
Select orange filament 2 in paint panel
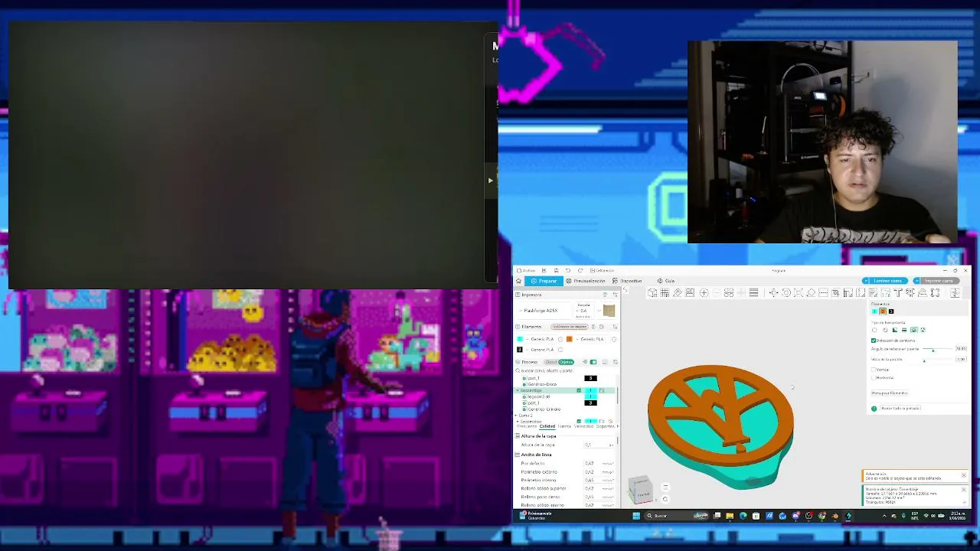pyautogui.click(x=883, y=311)
